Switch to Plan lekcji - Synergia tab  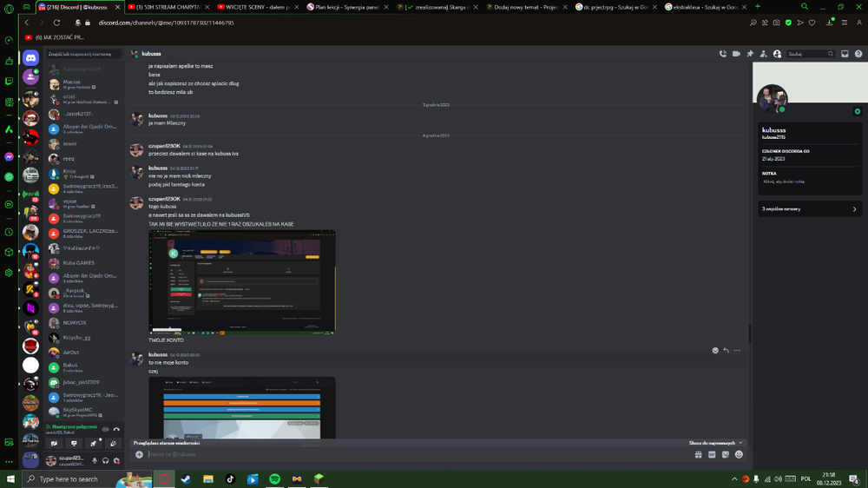348,7
